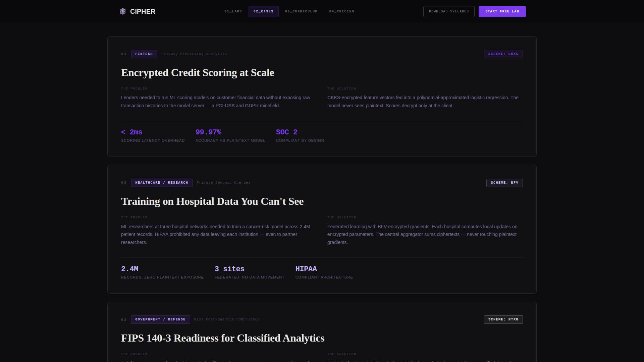
Task: Click the fintech card's problem paragraph
Action: pyautogui.click(x=216, y=102)
